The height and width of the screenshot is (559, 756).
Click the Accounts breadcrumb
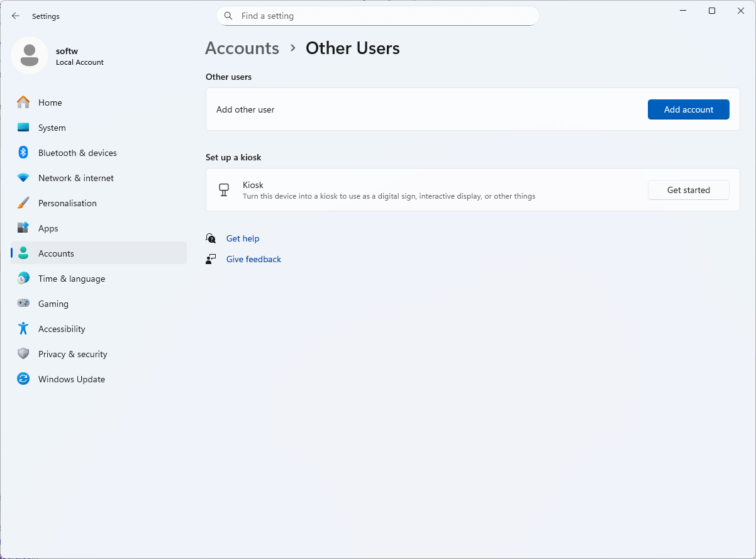(242, 48)
